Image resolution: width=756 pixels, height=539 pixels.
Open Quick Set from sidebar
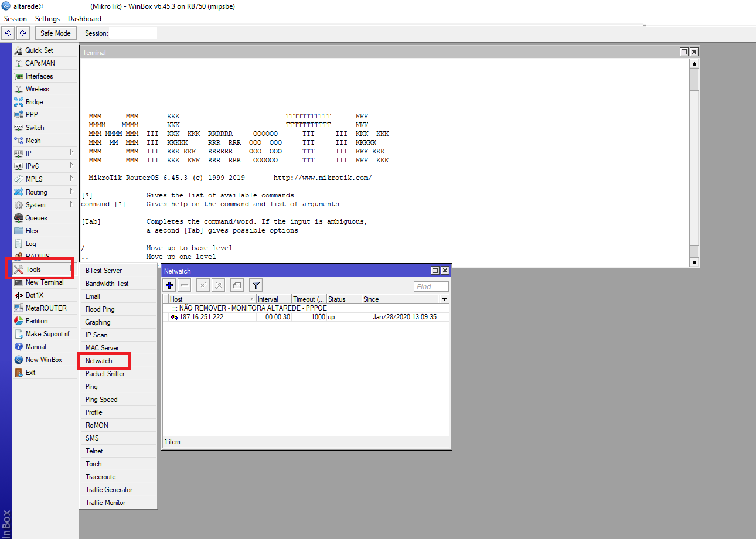point(45,50)
